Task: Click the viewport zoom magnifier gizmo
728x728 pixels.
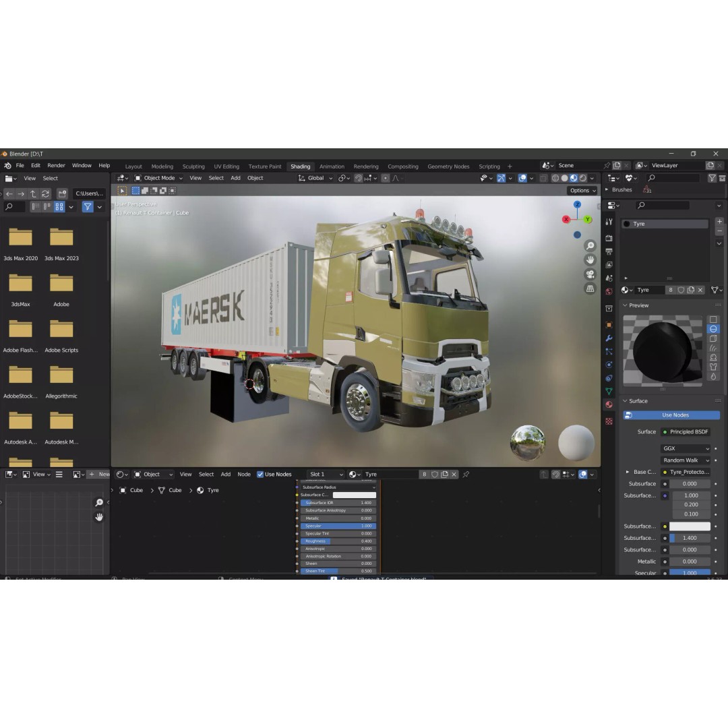Action: [x=590, y=245]
